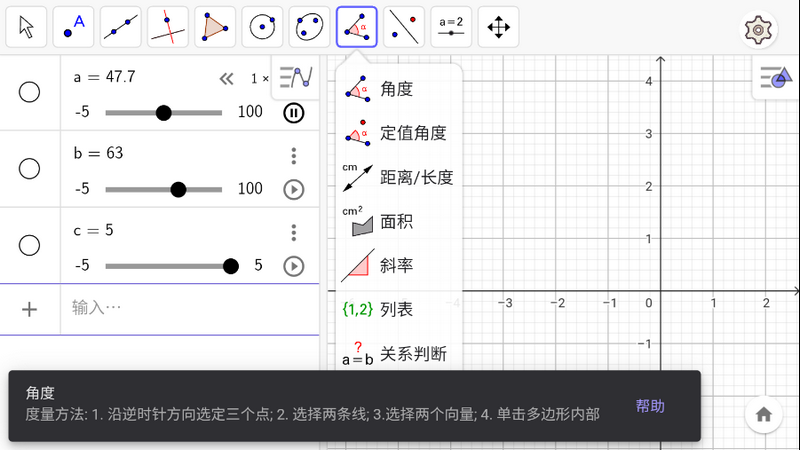Toggle visibility circle for slider b

click(30, 168)
